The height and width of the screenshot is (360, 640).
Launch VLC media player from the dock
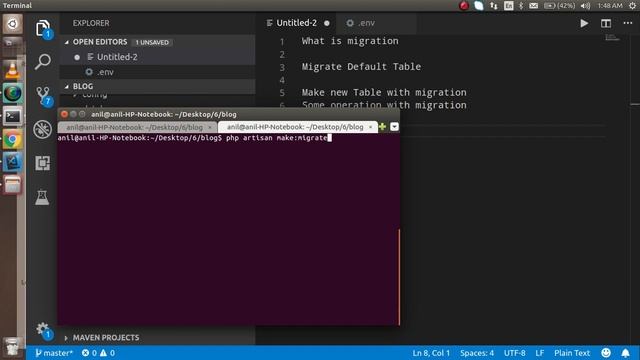coord(12,70)
